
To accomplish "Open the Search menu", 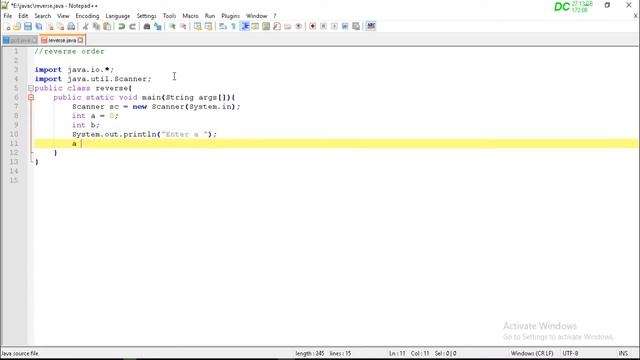I will point(42,16).
